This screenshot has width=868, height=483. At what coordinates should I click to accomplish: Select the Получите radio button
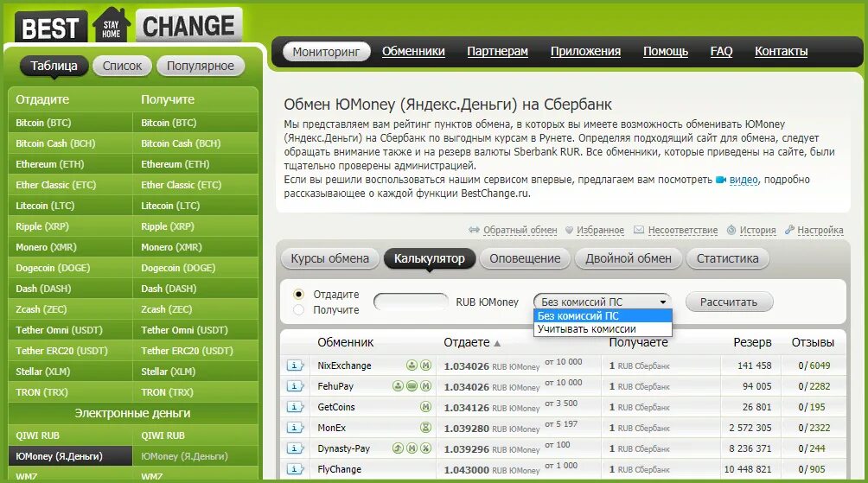coord(299,310)
